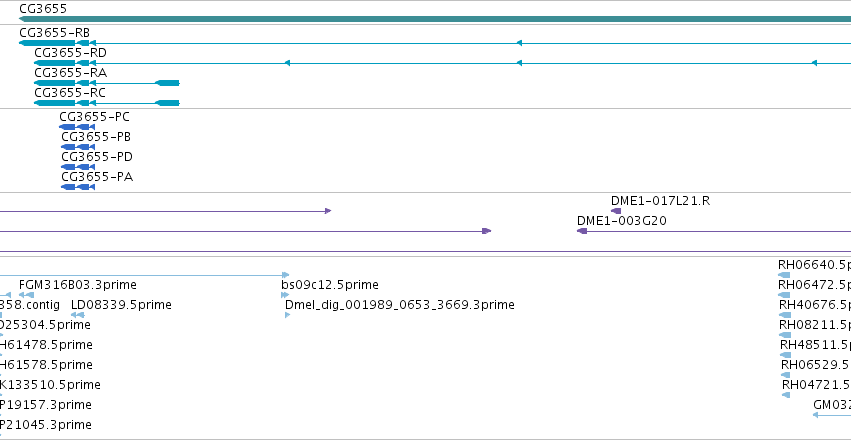
Task: Select the CG3655-RB transcript label
Action: 54,33
